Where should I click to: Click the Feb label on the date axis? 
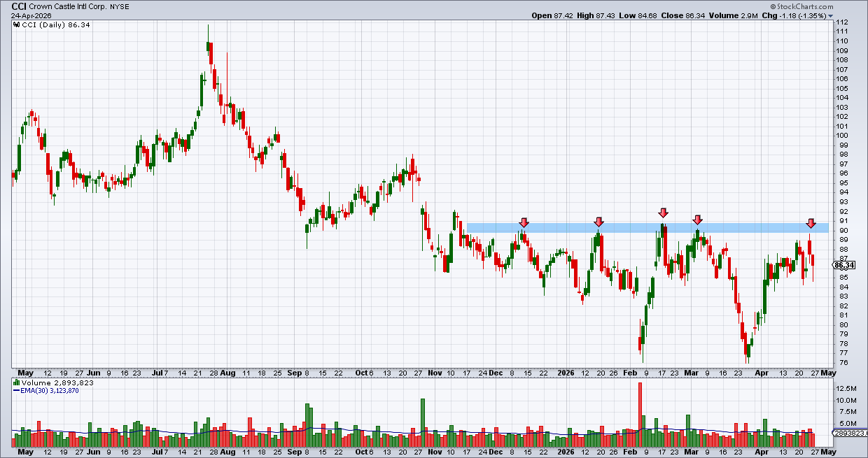[x=631, y=373]
